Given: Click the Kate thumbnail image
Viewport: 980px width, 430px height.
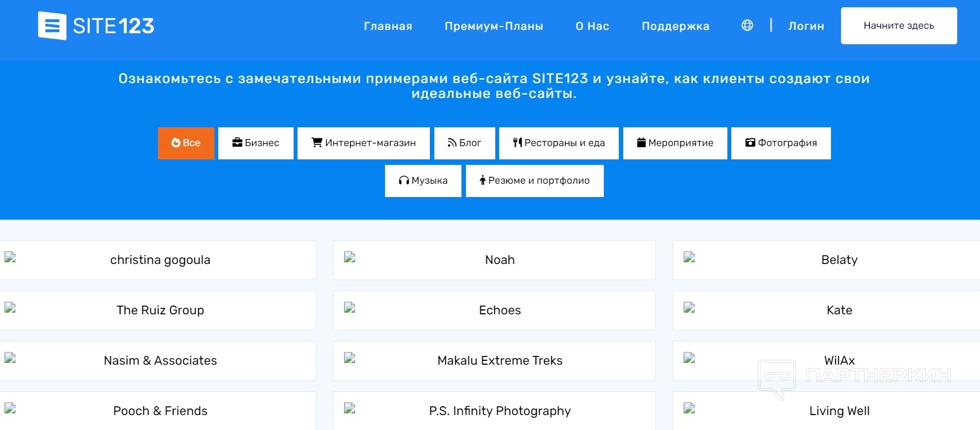Looking at the screenshot, I should coord(689,307).
